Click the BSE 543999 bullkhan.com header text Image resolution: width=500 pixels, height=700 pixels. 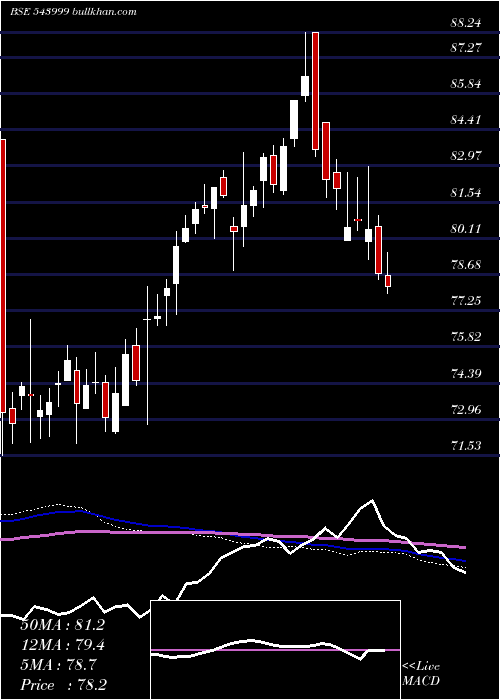73,12
